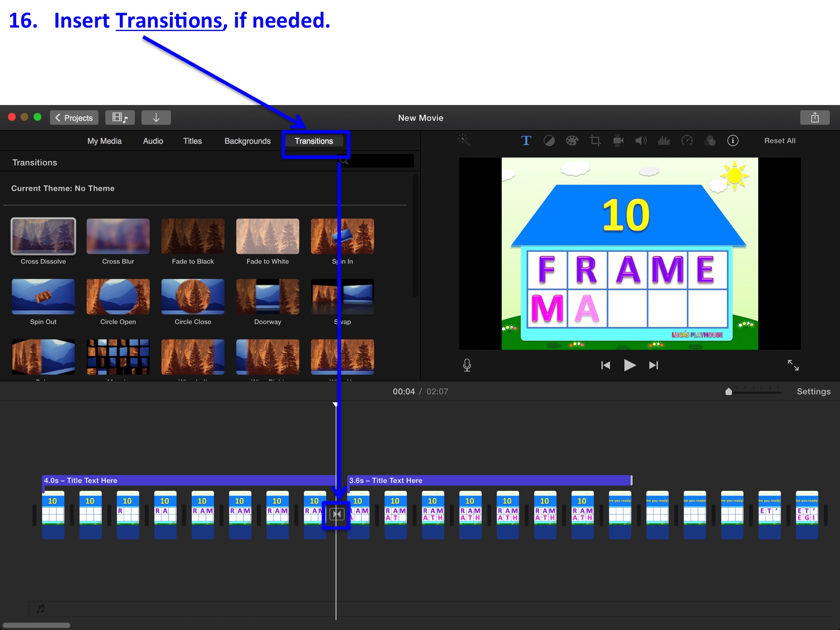Screen dimensions: 840x630
Task: Show clip information icon
Action: [x=733, y=140]
